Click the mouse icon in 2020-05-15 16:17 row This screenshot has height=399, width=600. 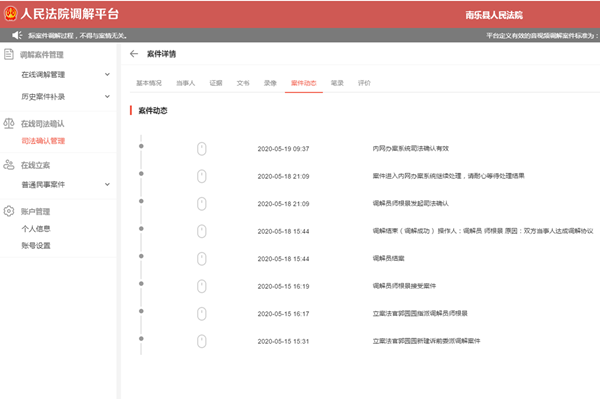point(202,314)
